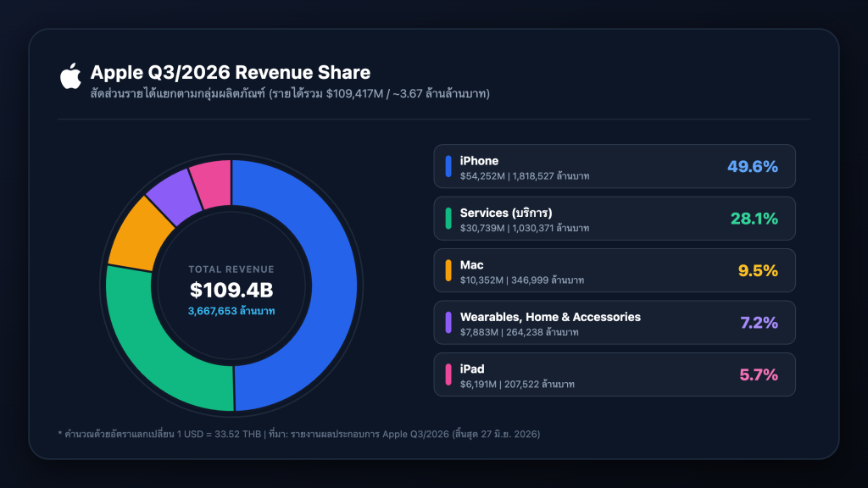Click the iPhone revenue '$54,252M' line

pyautogui.click(x=525, y=176)
